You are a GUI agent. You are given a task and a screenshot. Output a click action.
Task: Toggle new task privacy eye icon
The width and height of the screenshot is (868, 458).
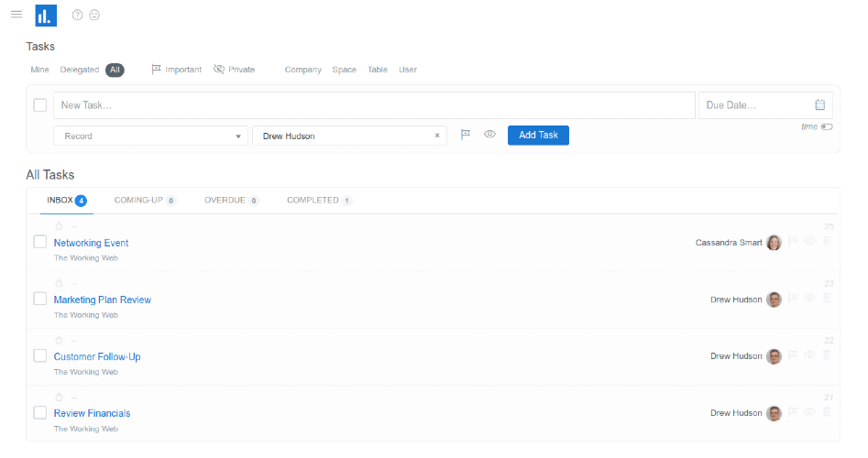tap(489, 135)
